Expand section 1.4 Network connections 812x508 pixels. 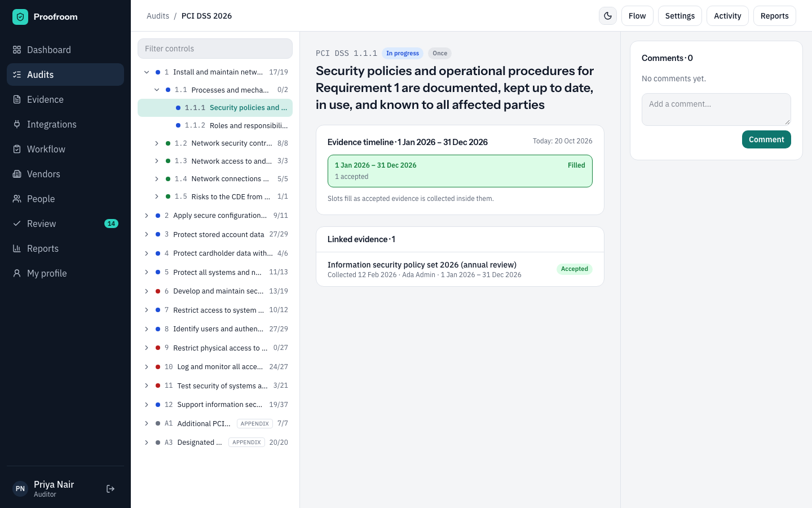tap(157, 179)
